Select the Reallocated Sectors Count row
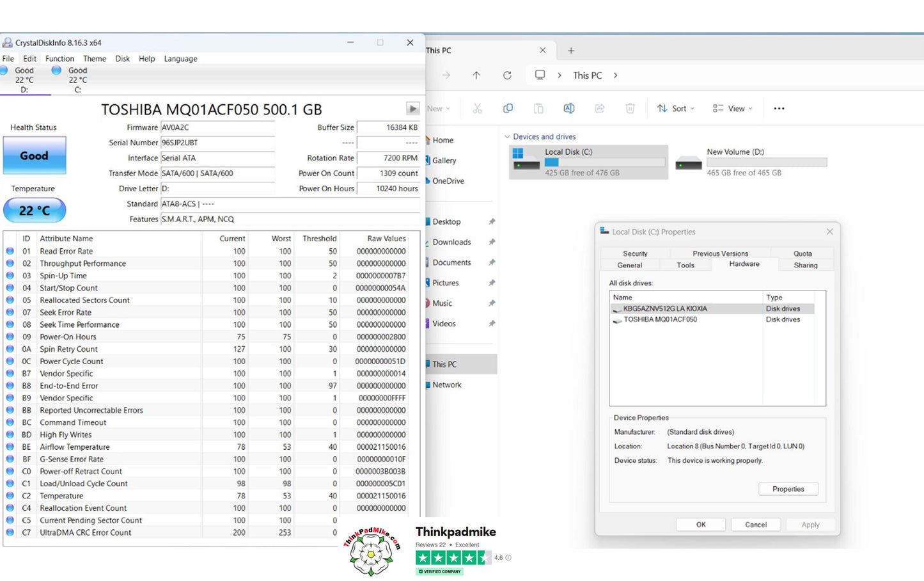The image size is (924, 581). (x=212, y=300)
